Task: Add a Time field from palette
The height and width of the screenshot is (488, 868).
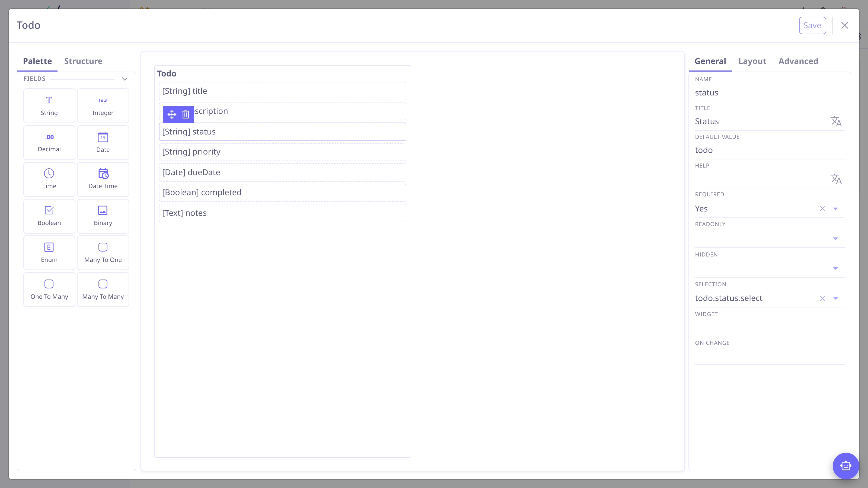Action: [49, 179]
